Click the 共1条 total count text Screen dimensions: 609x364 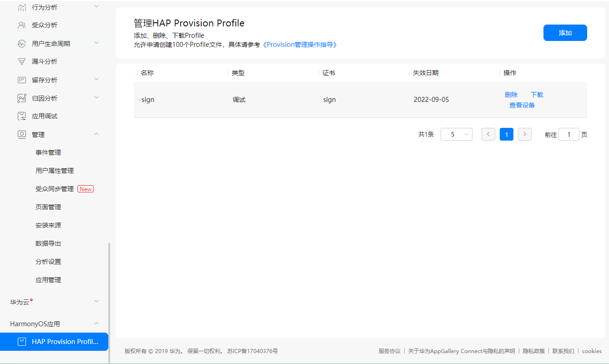[426, 134]
